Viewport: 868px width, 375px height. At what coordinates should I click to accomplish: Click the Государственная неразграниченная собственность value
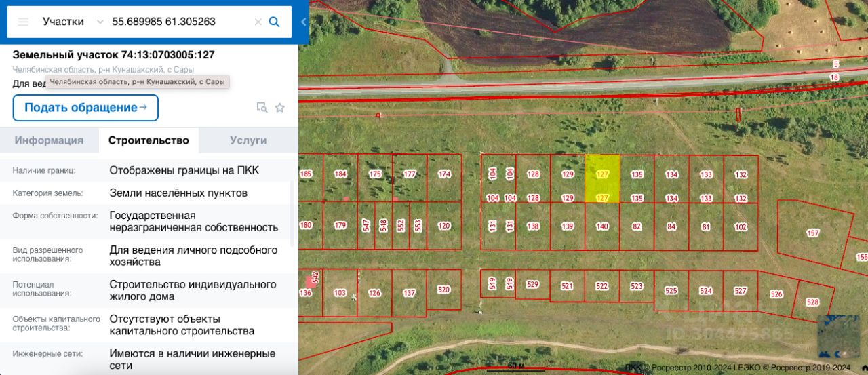(194, 221)
